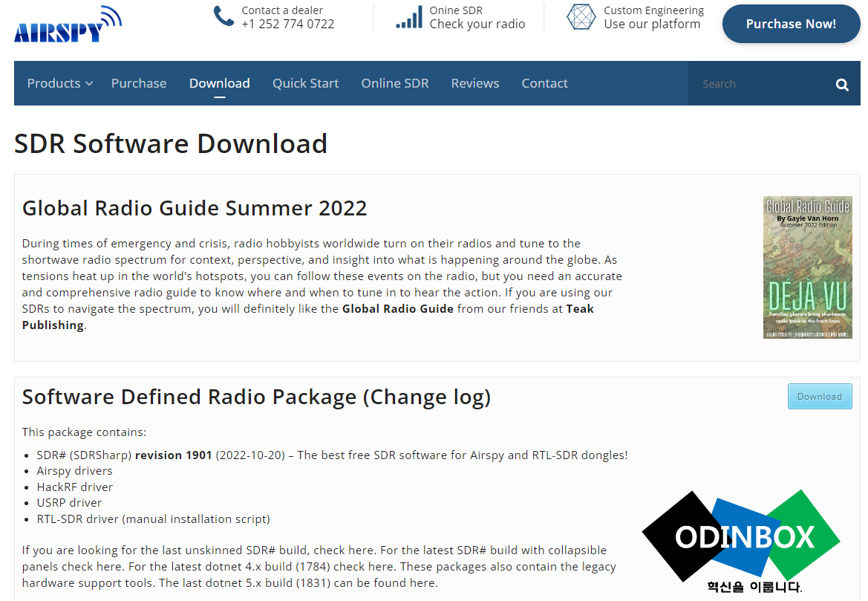Click the revision 1901 text

tap(174, 455)
